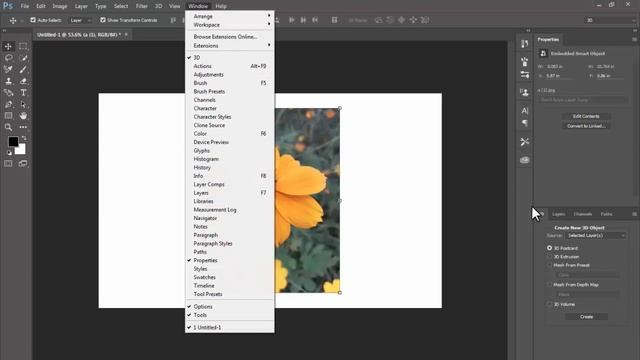Select the Mesh From Preset radio button
Image resolution: width=640 pixels, height=360 pixels.
(549, 265)
